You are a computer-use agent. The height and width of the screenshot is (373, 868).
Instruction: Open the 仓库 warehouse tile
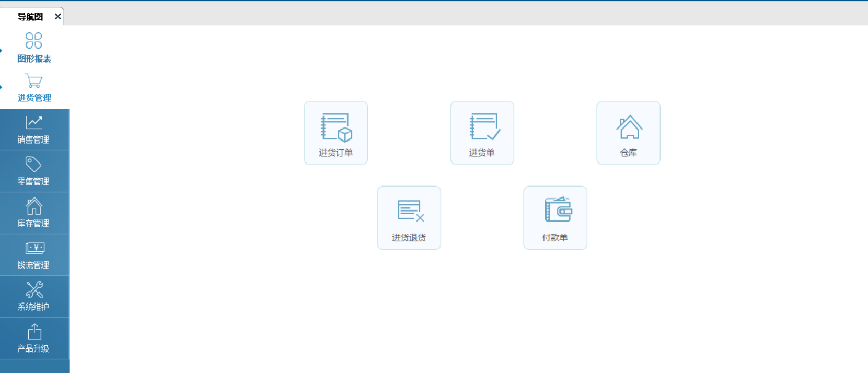click(x=629, y=133)
